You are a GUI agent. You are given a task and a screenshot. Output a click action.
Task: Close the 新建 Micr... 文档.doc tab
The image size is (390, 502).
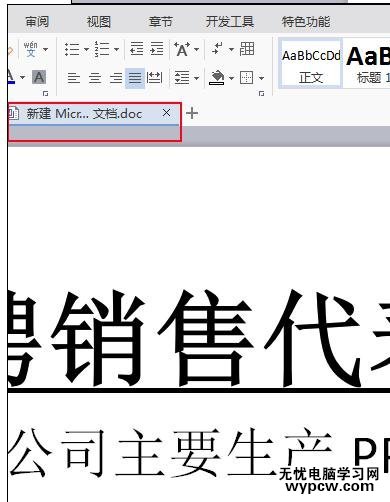coord(166,113)
